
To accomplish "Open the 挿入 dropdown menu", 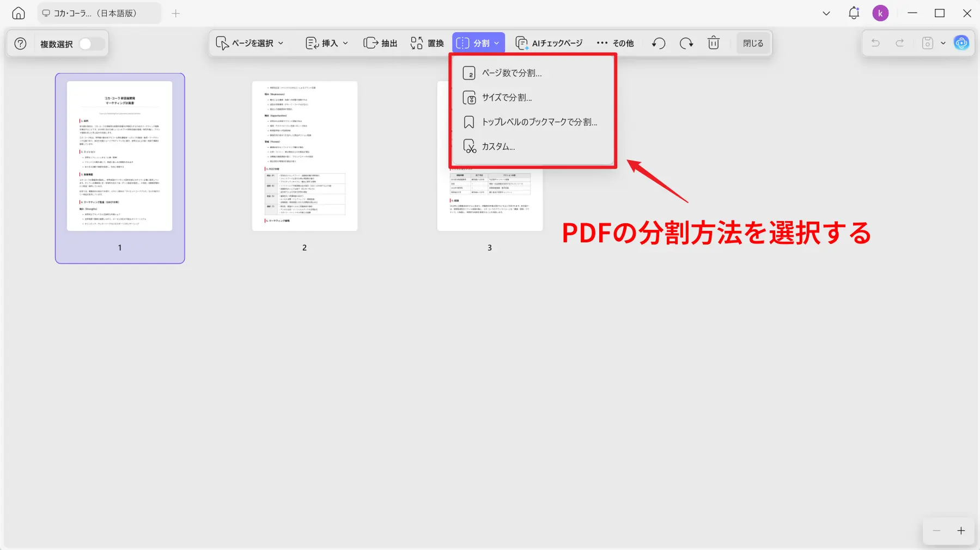I will (327, 43).
